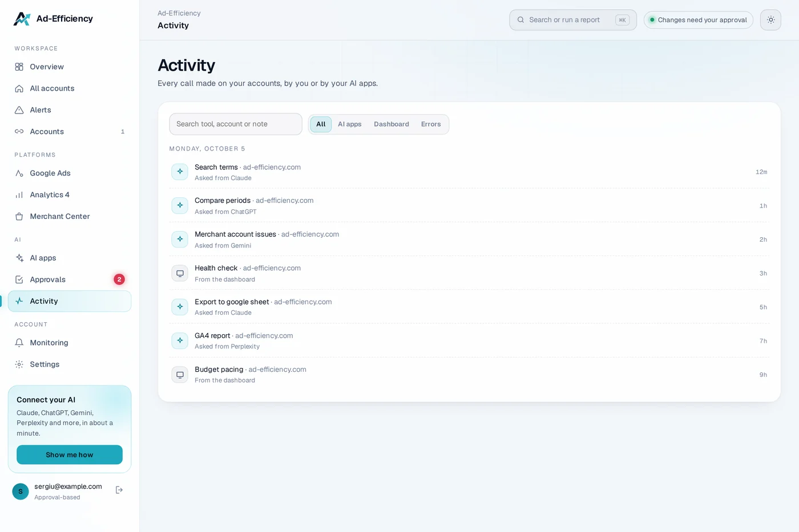Click the Ad-Efficiency logo icon
799x532 pixels.
tap(22, 19)
